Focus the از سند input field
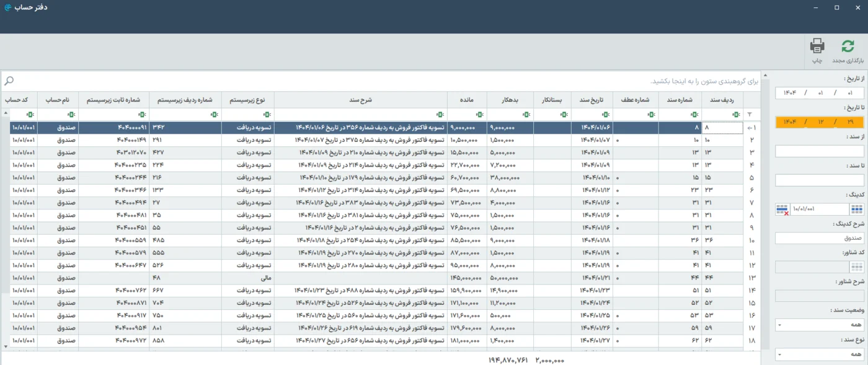 [820, 151]
